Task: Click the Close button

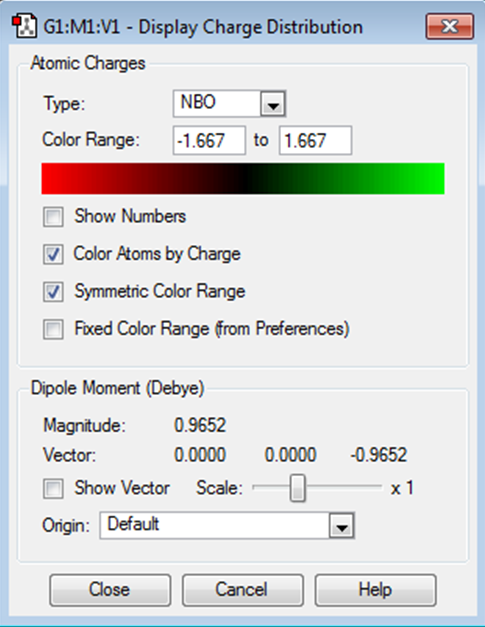Action: pyautogui.click(x=110, y=590)
